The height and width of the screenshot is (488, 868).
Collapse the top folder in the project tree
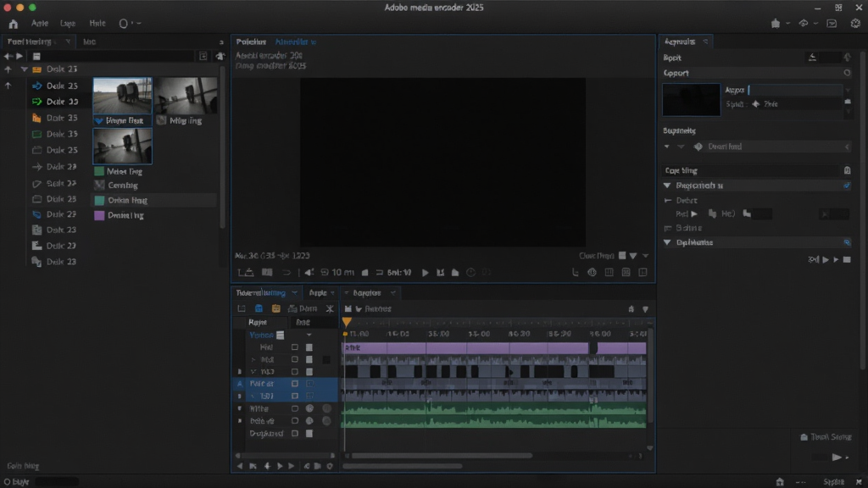24,69
